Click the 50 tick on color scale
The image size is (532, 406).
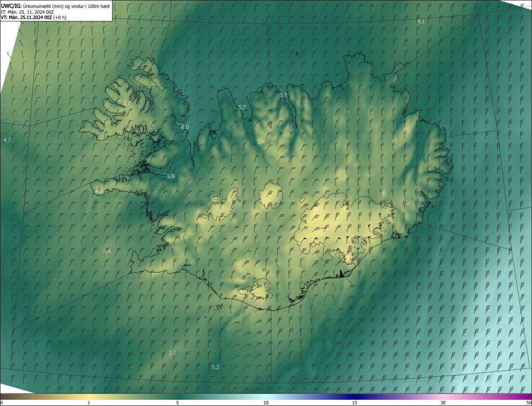(x=529, y=403)
